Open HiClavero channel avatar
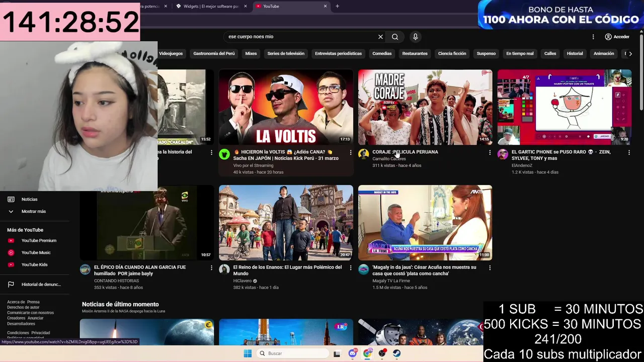The width and height of the screenshot is (644, 362). (224, 269)
